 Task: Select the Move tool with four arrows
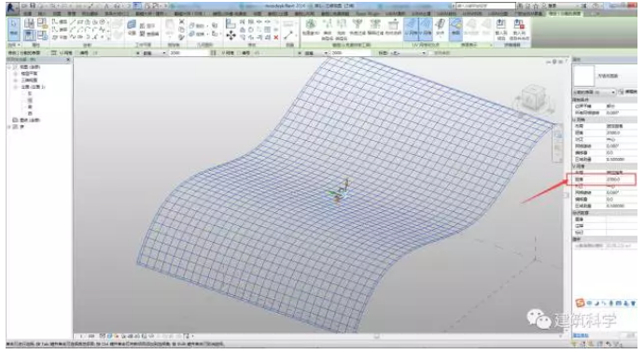231,35
